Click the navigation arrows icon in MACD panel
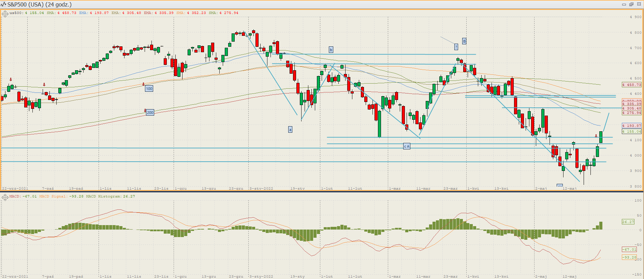The image size is (644, 279). coord(5,197)
